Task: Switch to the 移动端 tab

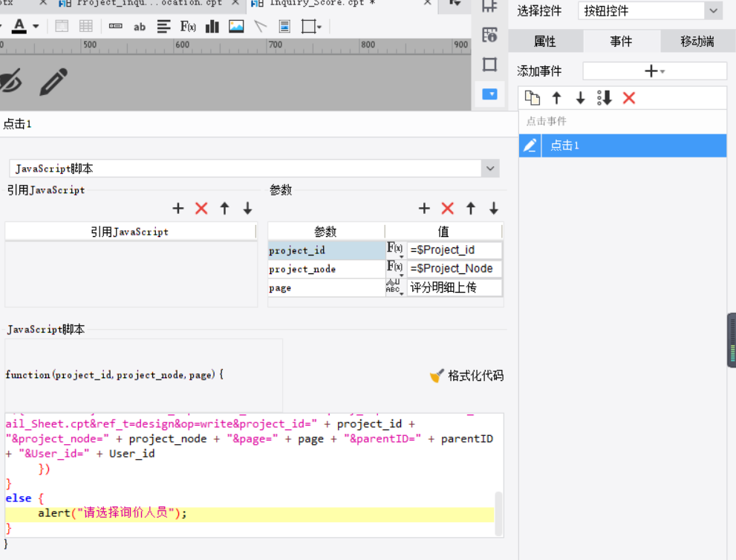Action: coord(697,42)
